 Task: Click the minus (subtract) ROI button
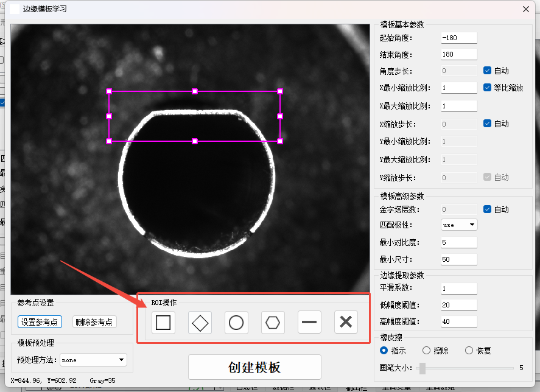[x=309, y=322]
